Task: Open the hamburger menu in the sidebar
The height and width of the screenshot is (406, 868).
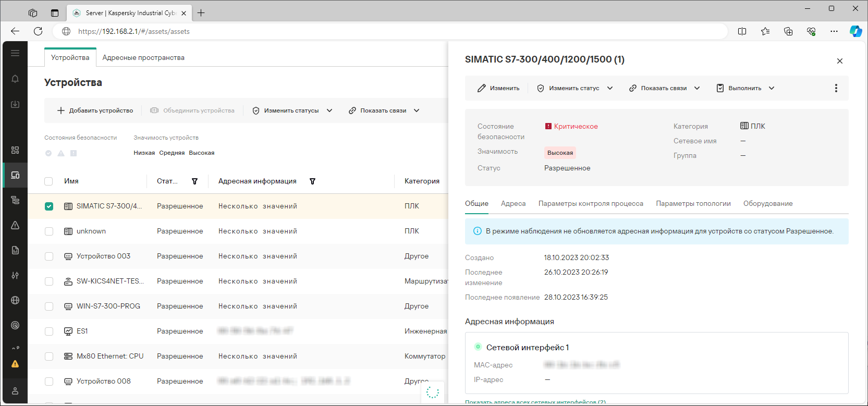Action: coord(15,53)
